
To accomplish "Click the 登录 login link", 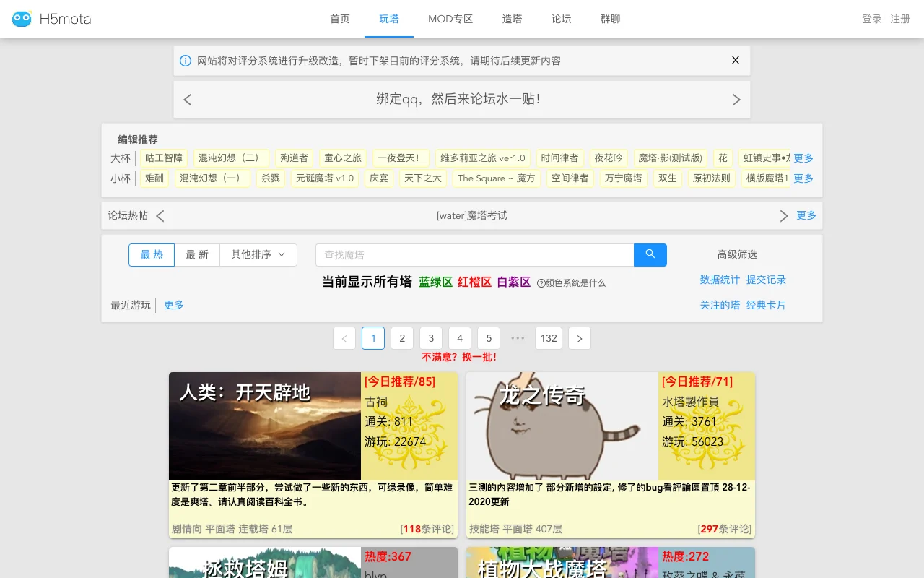I will 872,19.
